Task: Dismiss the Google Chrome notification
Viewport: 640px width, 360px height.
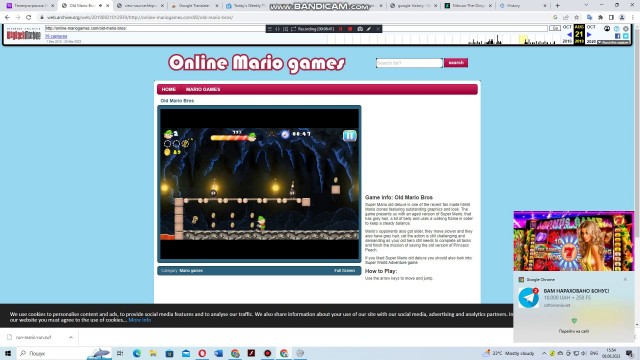Action: pos(625,280)
